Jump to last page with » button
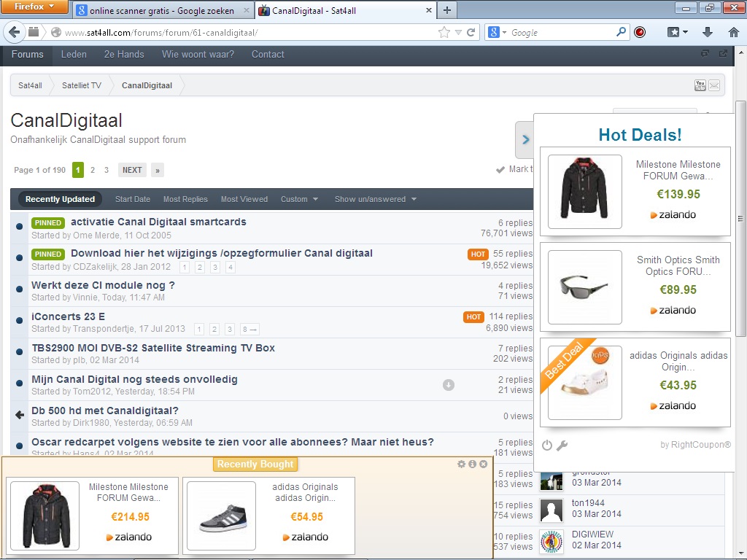Image resolution: width=747 pixels, height=560 pixels. point(158,170)
